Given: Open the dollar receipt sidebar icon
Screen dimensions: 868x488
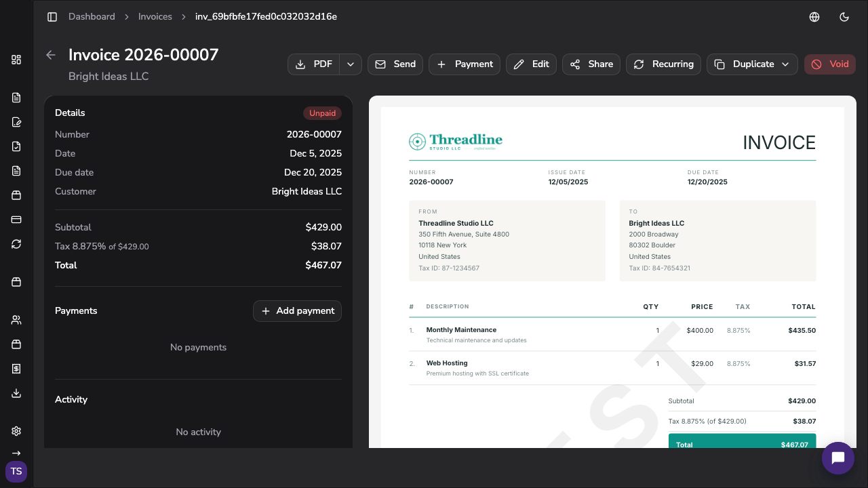Looking at the screenshot, I should click(16, 369).
